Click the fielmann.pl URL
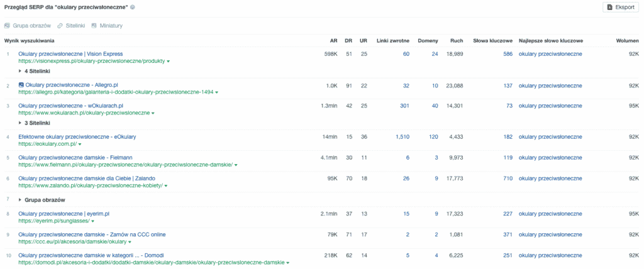Viewport: 644px width, 269px height. click(126, 165)
